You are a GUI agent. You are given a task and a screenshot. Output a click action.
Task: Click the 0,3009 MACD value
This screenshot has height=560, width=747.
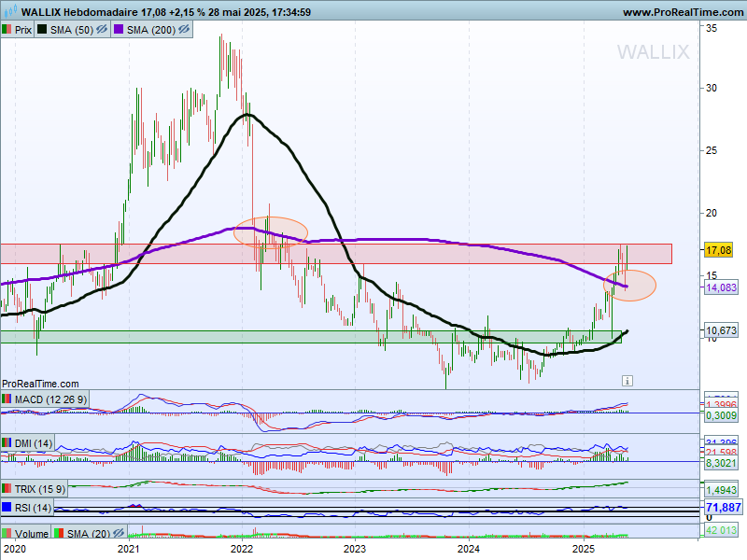point(721,415)
